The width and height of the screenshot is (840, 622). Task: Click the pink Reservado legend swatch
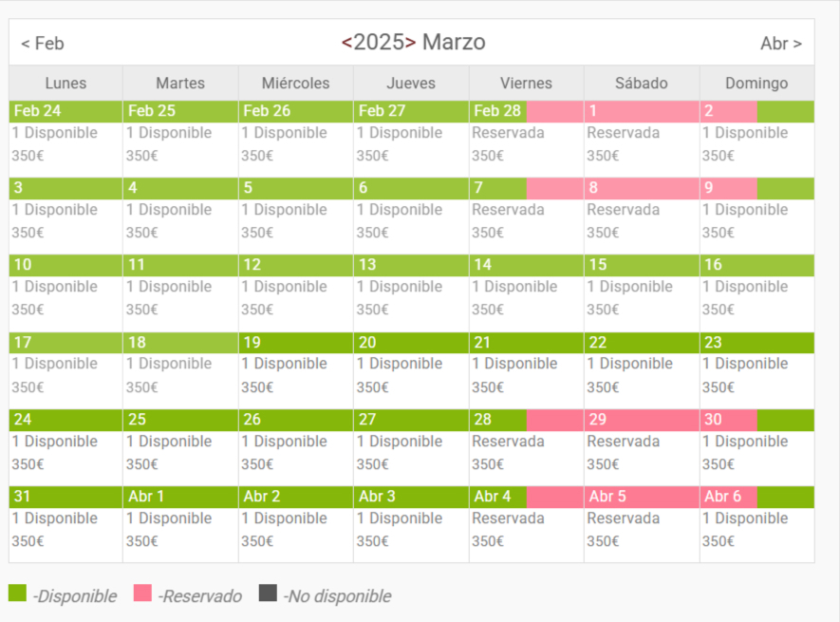click(x=142, y=594)
